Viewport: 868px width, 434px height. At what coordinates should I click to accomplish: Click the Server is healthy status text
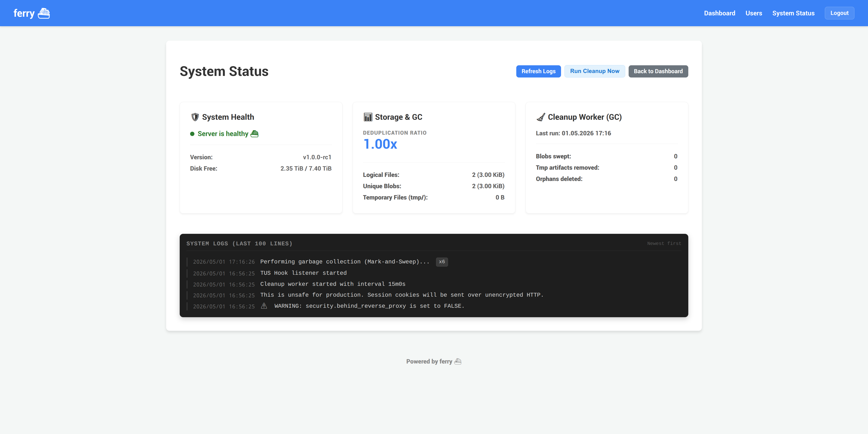tap(223, 134)
